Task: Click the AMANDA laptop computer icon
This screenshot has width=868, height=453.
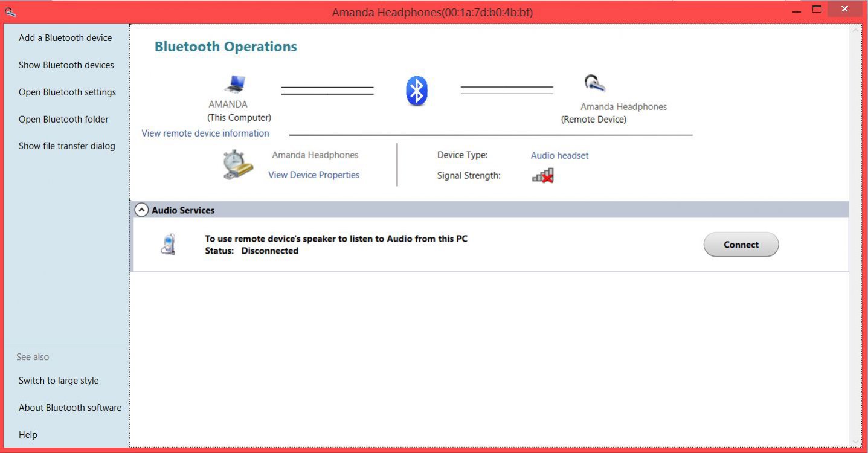Action: click(x=235, y=84)
